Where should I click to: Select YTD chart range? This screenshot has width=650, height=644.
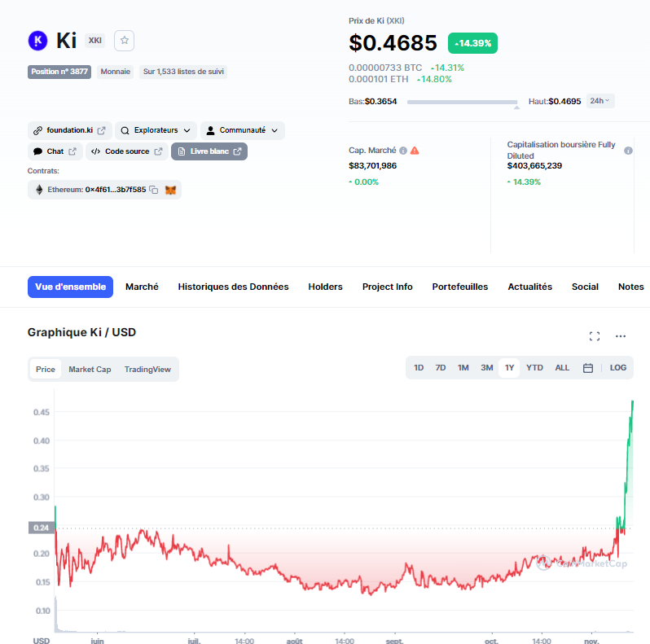point(534,367)
